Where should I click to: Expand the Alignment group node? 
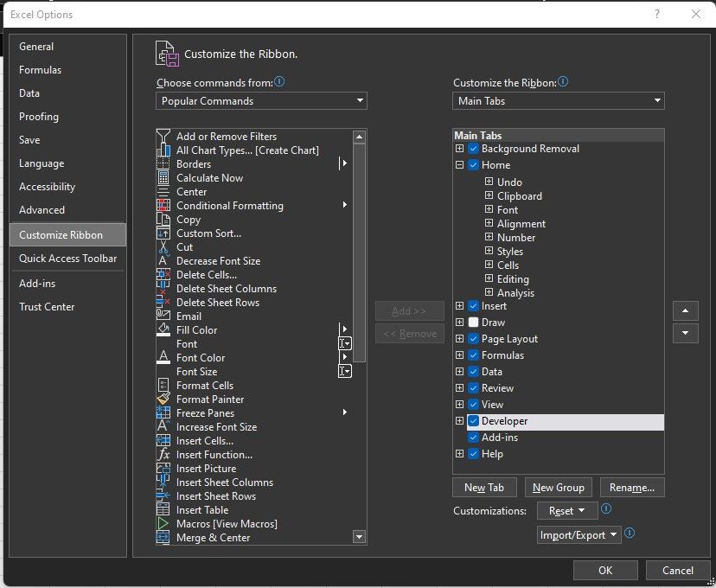489,223
